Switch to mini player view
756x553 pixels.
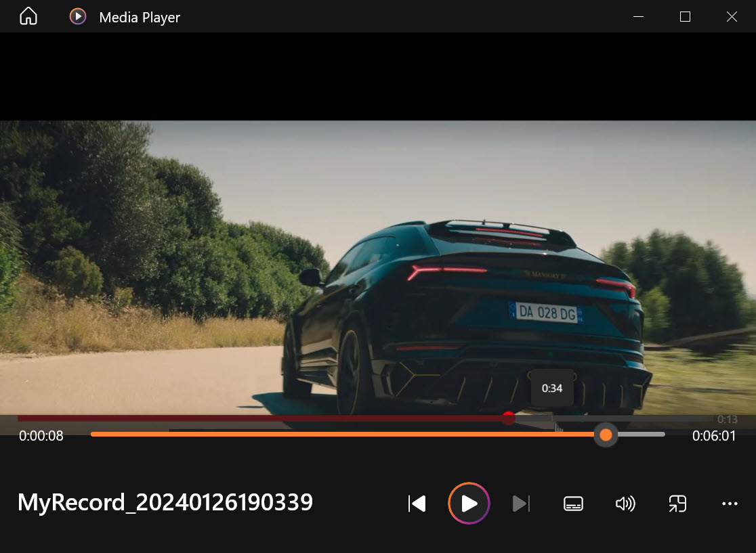point(677,504)
